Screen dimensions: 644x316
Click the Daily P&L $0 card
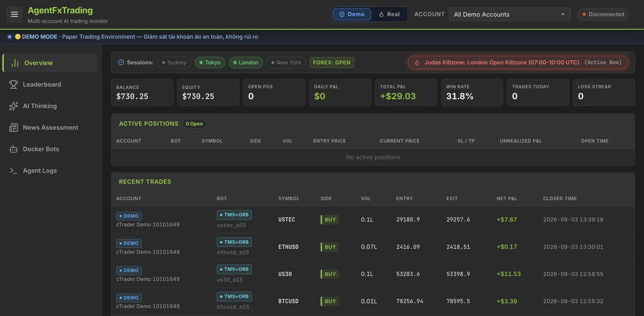340,92
